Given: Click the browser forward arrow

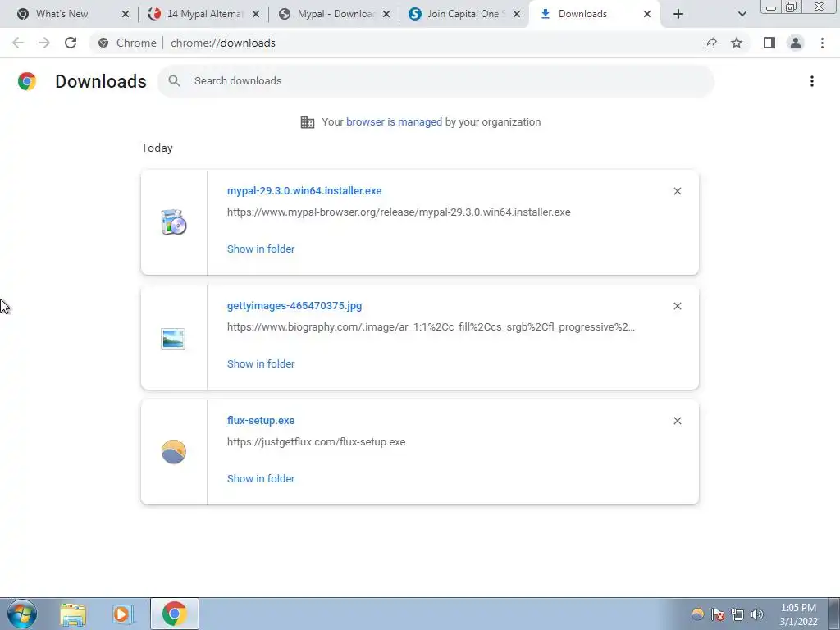Looking at the screenshot, I should 44,43.
